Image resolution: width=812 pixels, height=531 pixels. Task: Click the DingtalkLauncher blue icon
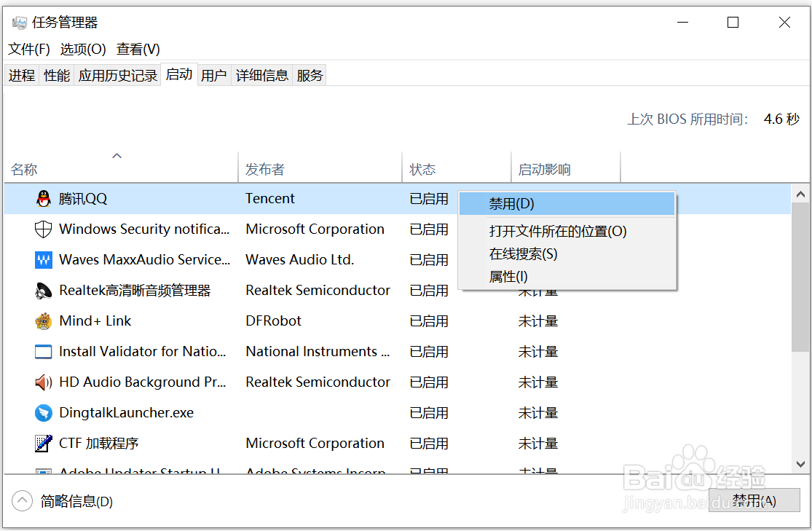[x=44, y=413]
